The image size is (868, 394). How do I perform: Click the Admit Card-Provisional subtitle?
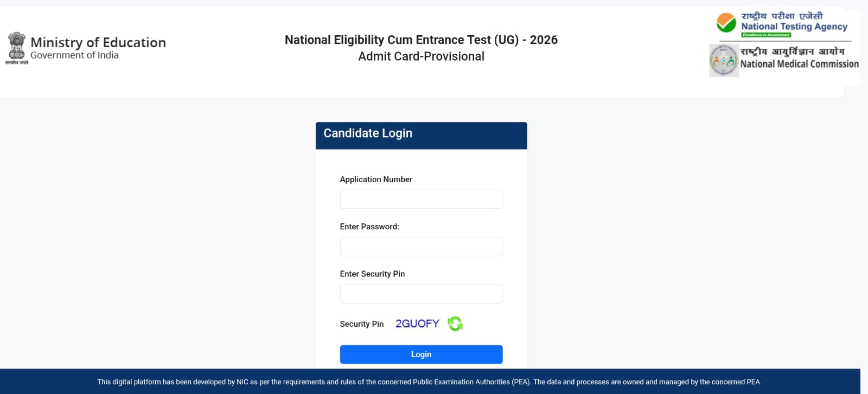coord(421,56)
